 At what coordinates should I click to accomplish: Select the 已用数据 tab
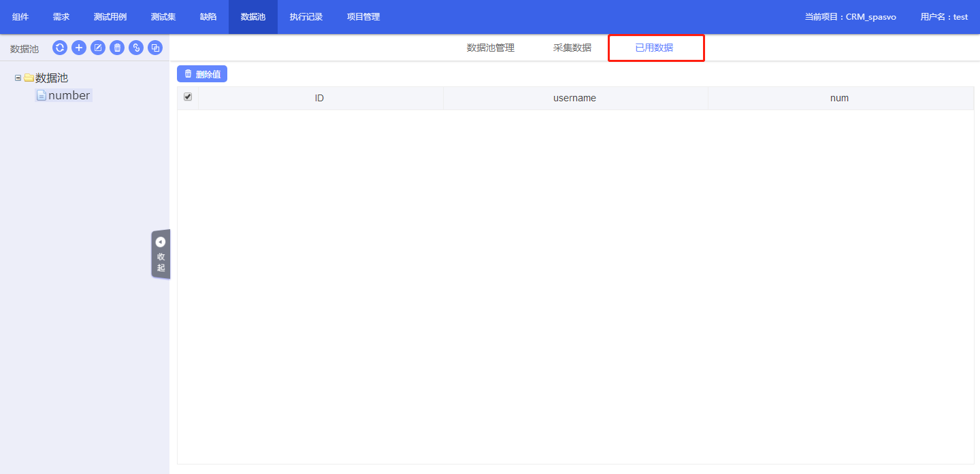[x=654, y=48]
